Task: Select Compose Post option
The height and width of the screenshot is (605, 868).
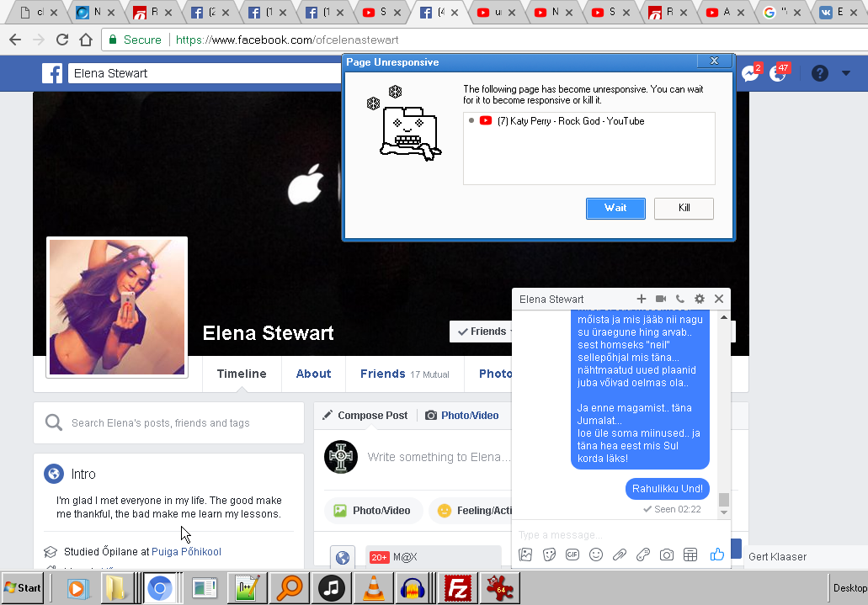Action: [365, 415]
